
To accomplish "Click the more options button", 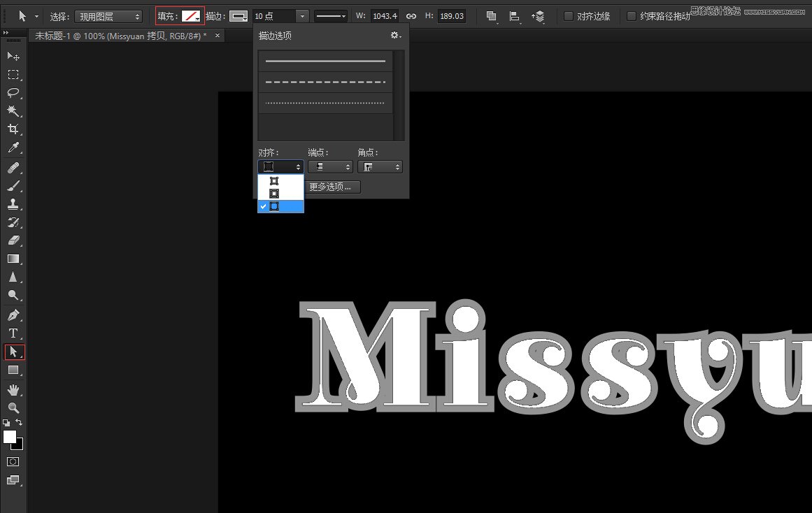I will [332, 187].
